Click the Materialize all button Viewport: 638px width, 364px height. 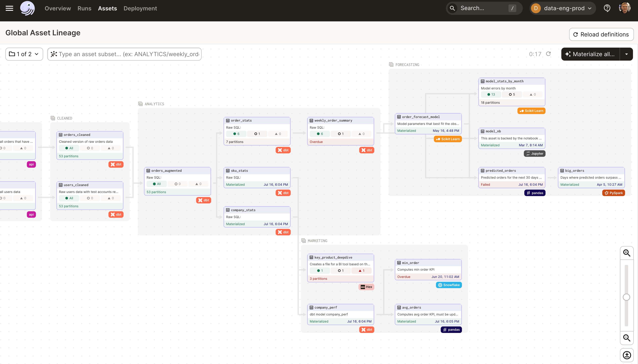[590, 54]
